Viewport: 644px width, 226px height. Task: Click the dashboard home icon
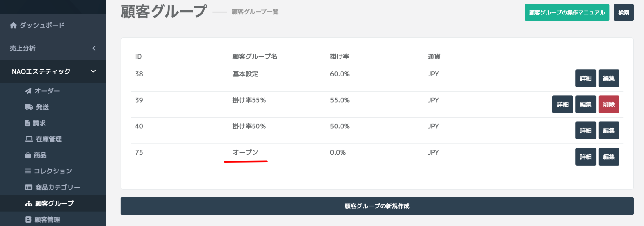pos(13,25)
